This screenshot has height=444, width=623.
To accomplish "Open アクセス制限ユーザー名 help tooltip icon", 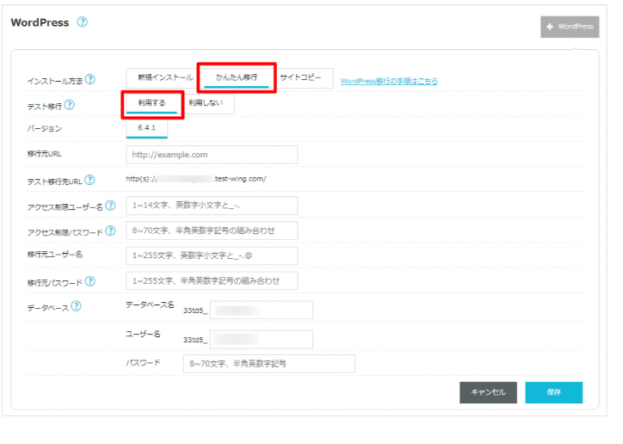I will point(111,206).
